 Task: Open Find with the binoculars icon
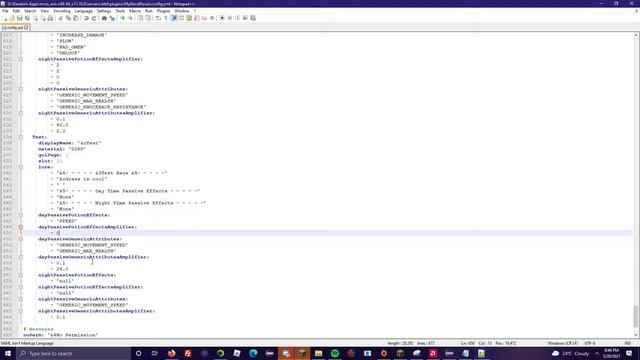[104, 18]
